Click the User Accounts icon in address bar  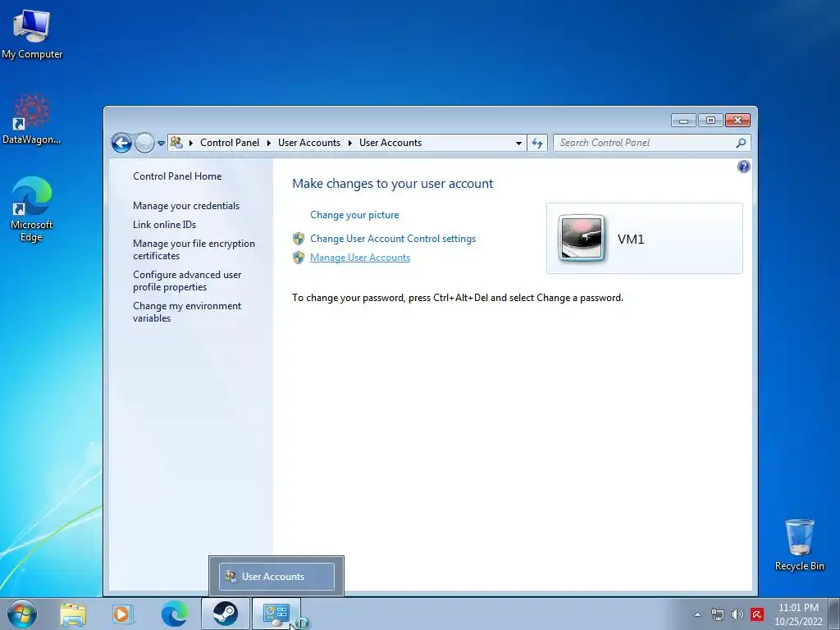coord(176,143)
